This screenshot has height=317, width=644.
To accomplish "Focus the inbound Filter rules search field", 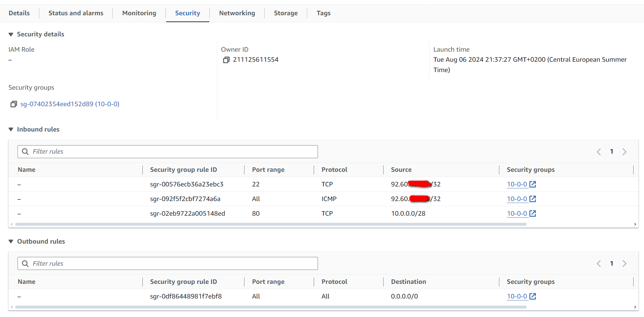I will (172, 152).
